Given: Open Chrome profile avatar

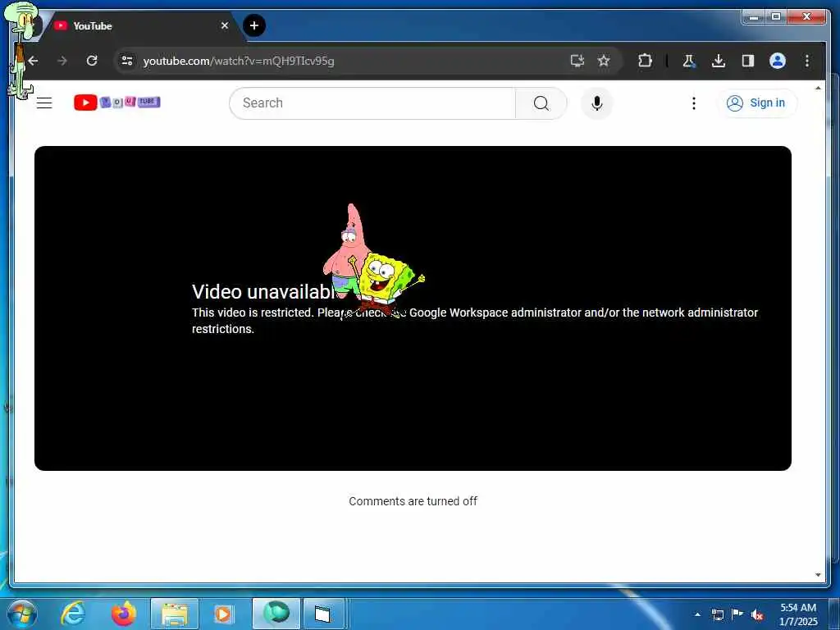Looking at the screenshot, I should (x=778, y=61).
